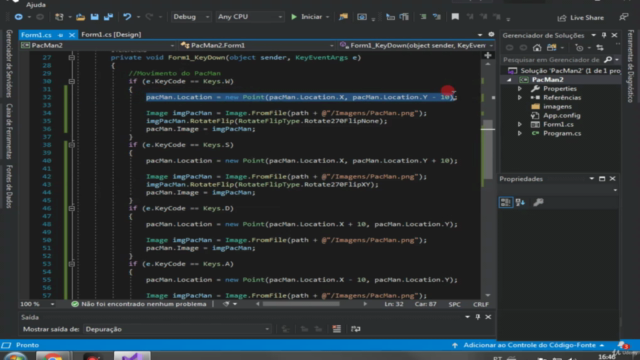The width and height of the screenshot is (640, 360).
Task: Toggle word wrap icon in Saída panel
Action: click(356, 329)
